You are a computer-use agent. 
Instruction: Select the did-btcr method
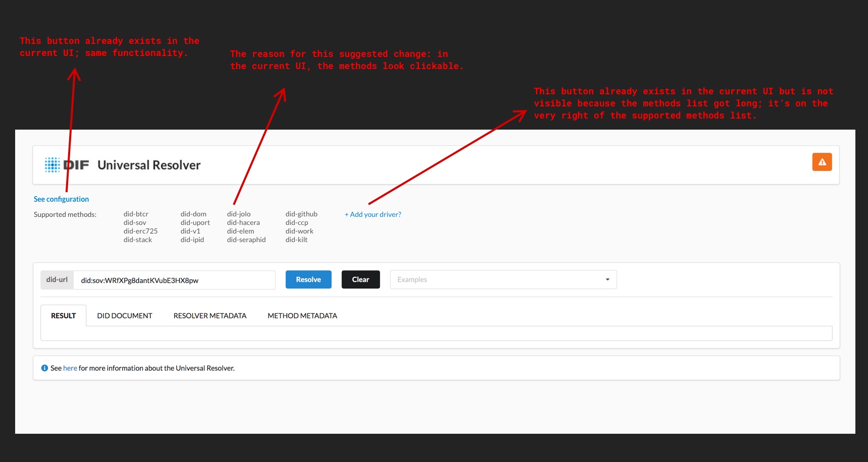click(135, 214)
